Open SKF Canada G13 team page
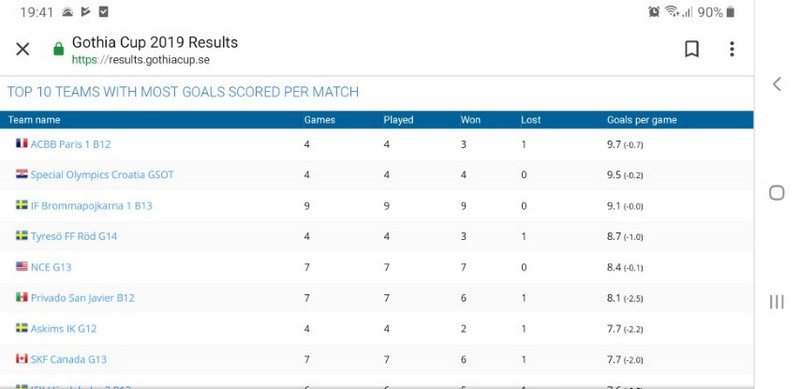The height and width of the screenshot is (389, 800). click(68, 359)
